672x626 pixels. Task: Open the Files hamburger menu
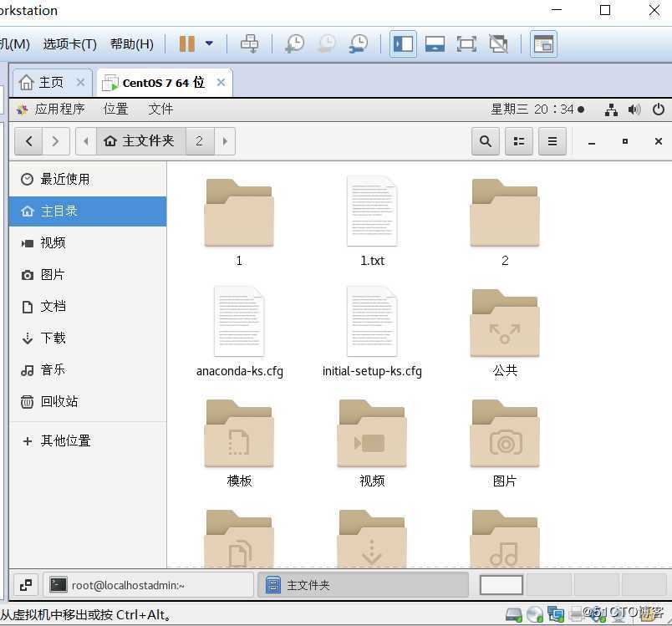[x=552, y=141]
